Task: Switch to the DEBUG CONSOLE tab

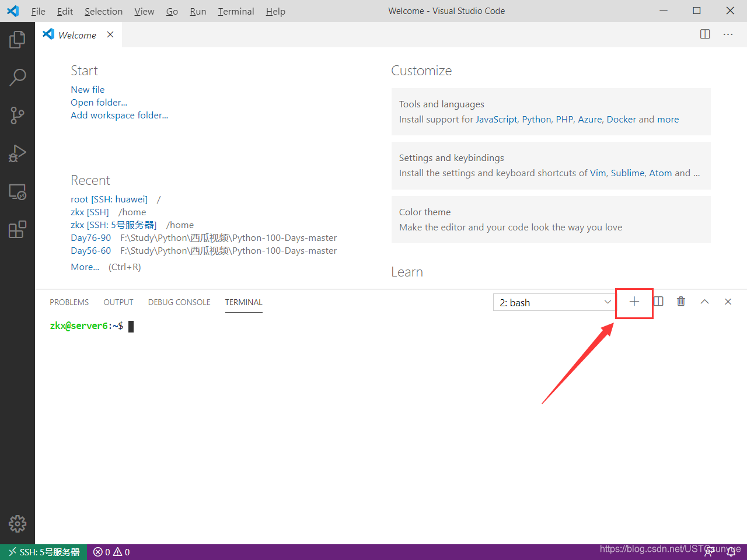Action: pos(179,302)
